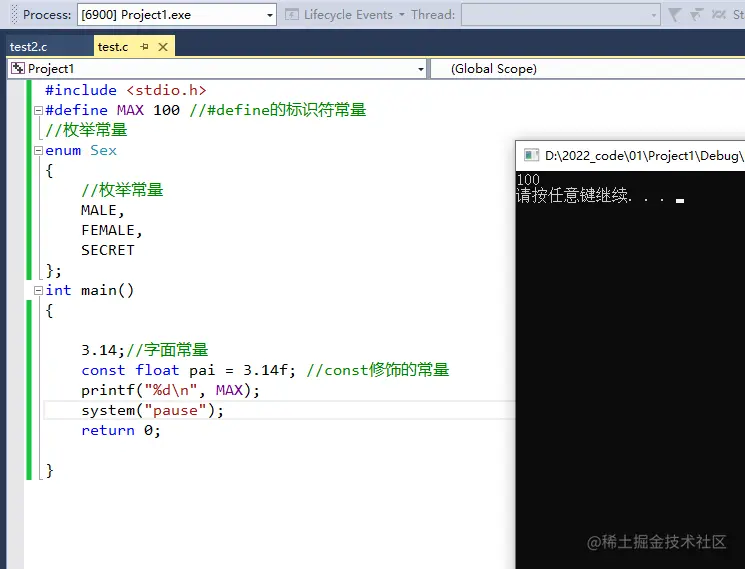Click the 100 output in console
Viewport: 745px width, 569px height.
(x=528, y=180)
